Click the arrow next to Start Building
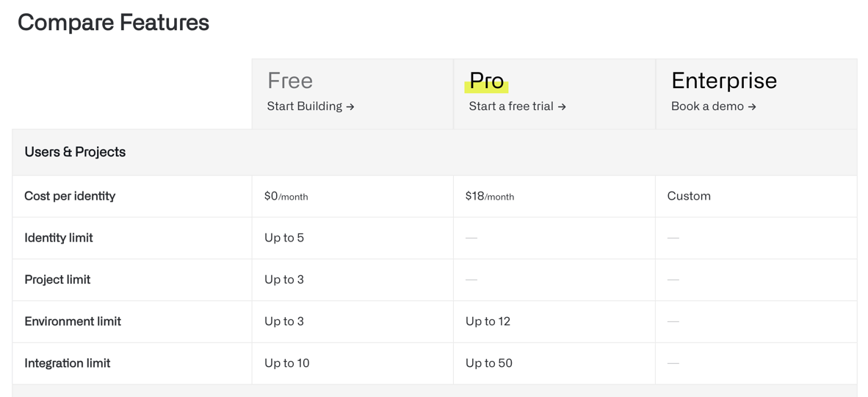This screenshot has height=397, width=868. click(350, 107)
